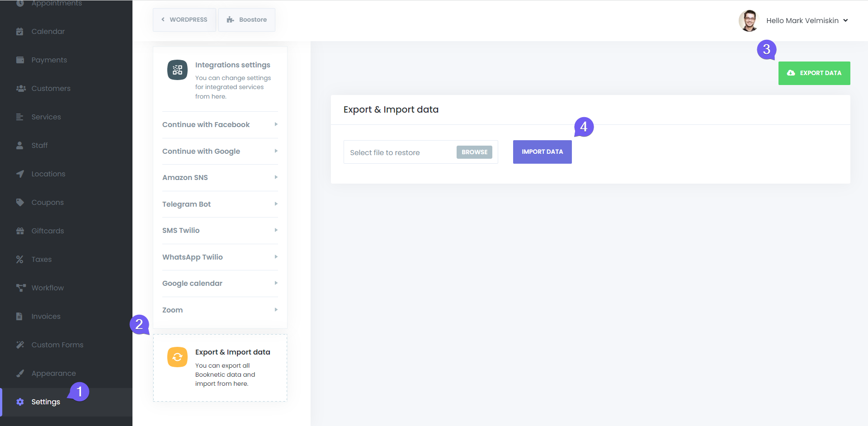Open Appearance text in the sidebar

pyautogui.click(x=54, y=373)
